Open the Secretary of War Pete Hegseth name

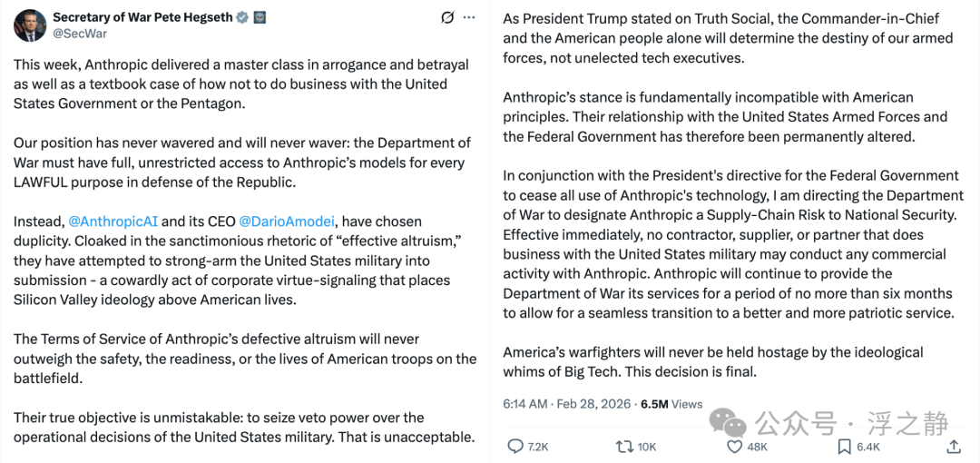142,17
